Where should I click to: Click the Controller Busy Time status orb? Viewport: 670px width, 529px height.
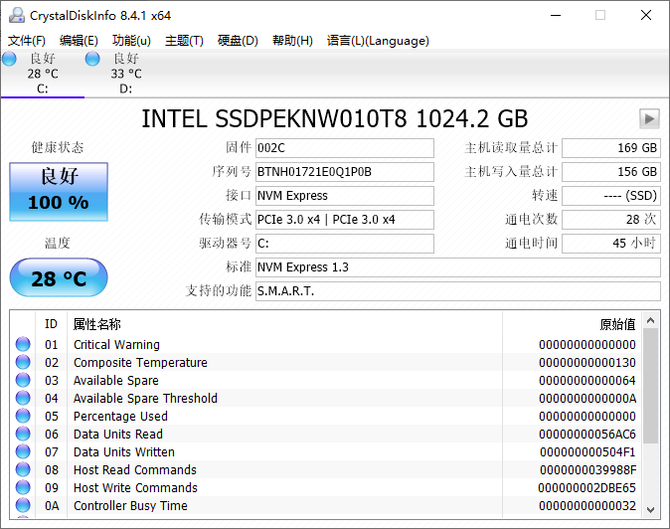23,505
